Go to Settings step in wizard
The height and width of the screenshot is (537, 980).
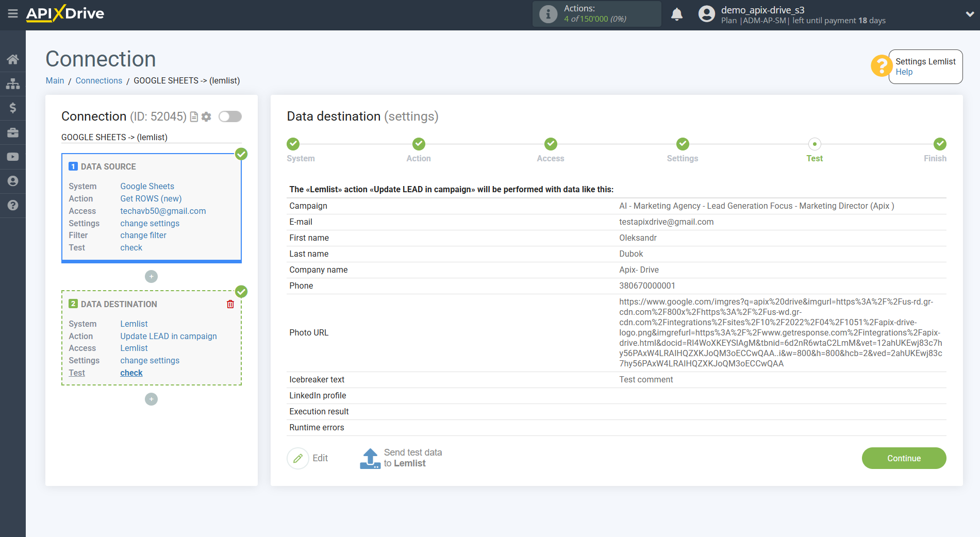point(683,144)
